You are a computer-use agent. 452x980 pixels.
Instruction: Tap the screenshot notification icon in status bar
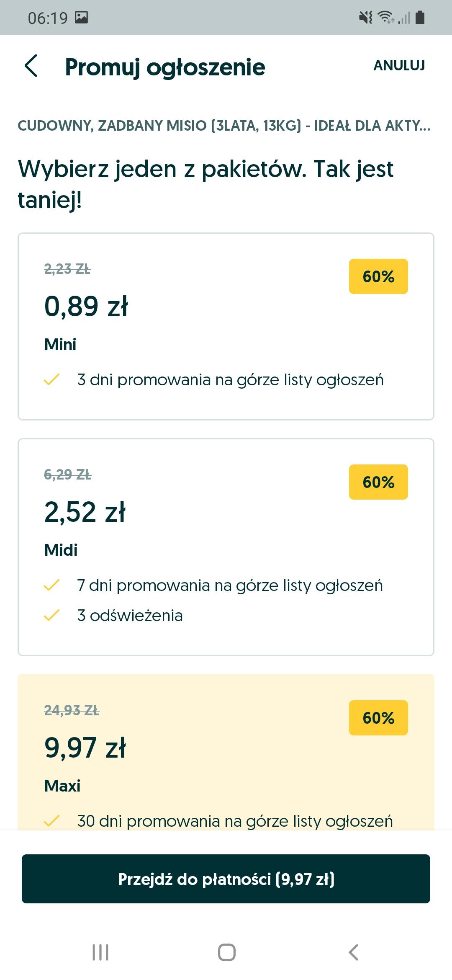[81, 18]
